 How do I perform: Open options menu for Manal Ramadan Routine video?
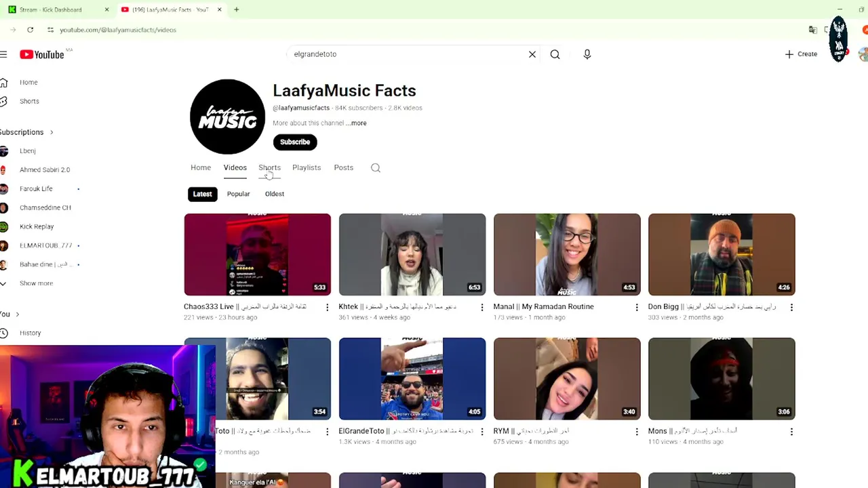pos(637,307)
